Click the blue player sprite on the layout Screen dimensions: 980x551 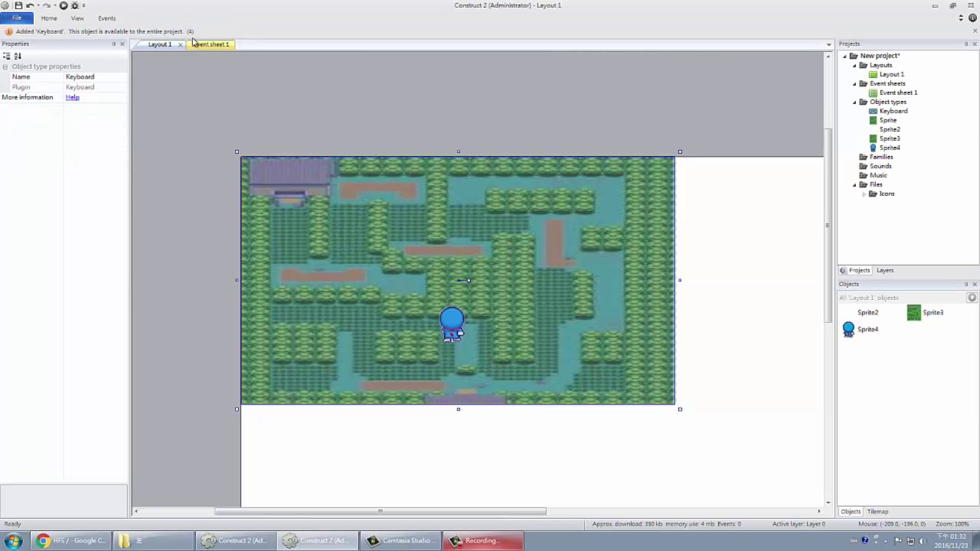tap(452, 324)
